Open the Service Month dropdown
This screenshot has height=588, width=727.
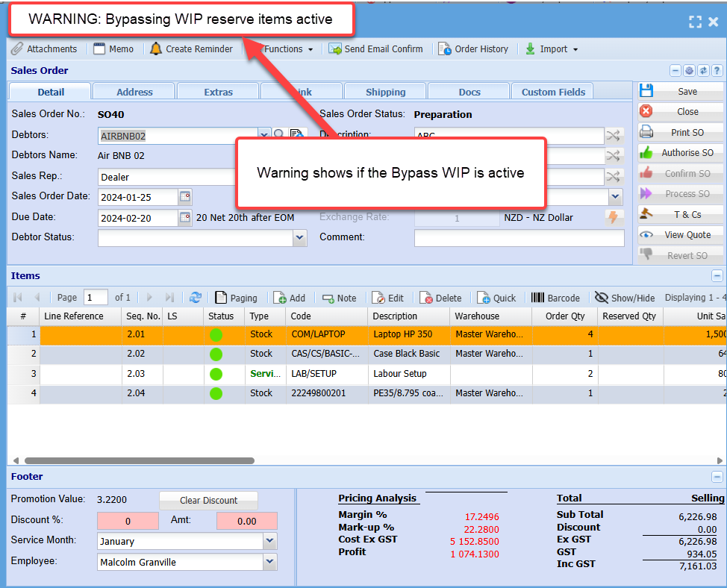point(269,542)
